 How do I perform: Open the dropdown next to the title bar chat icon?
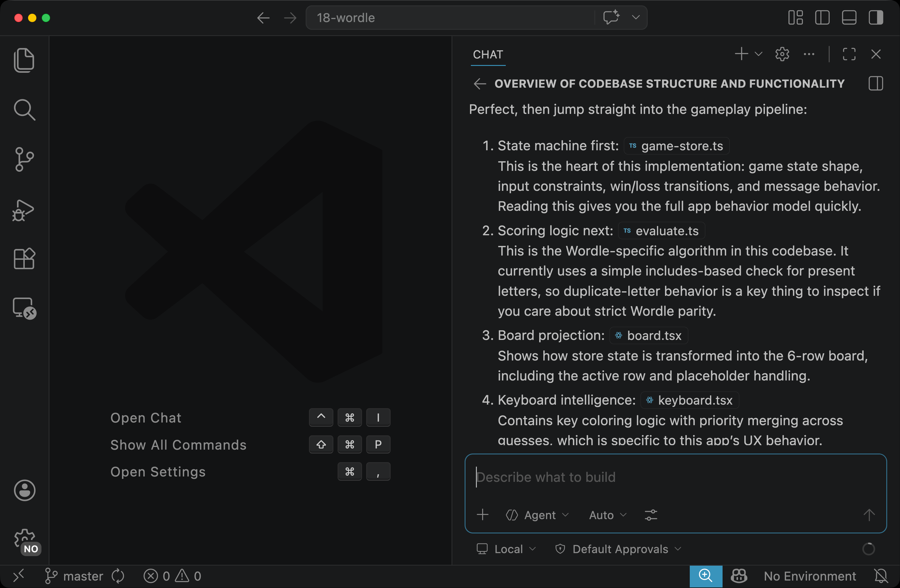click(x=636, y=17)
